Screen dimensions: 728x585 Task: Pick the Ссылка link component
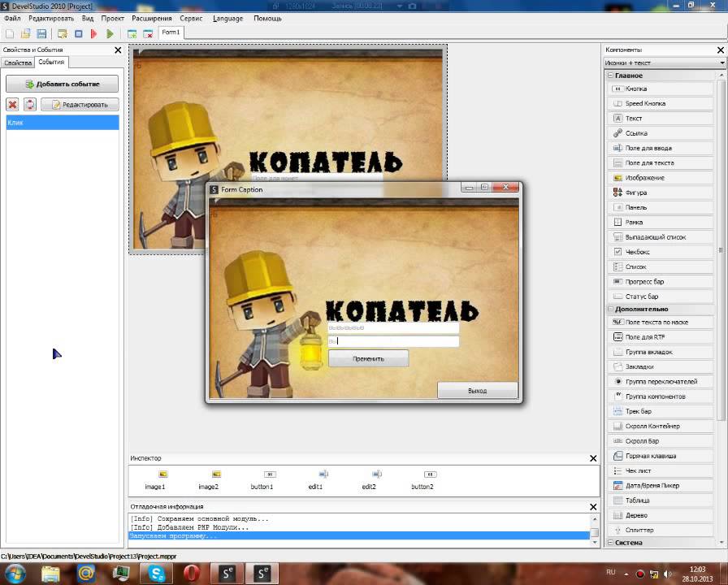point(661,133)
